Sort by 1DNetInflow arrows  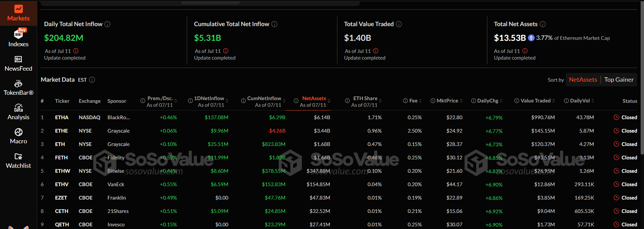point(227,101)
